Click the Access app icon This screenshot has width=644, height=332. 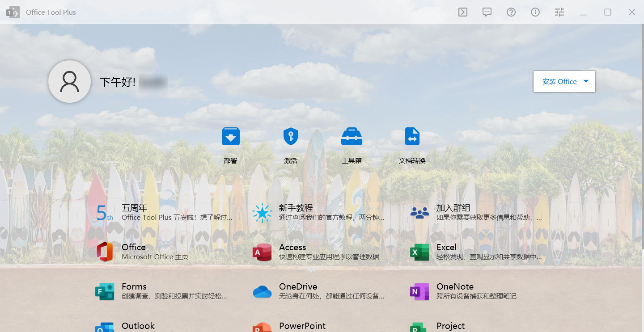click(x=262, y=252)
